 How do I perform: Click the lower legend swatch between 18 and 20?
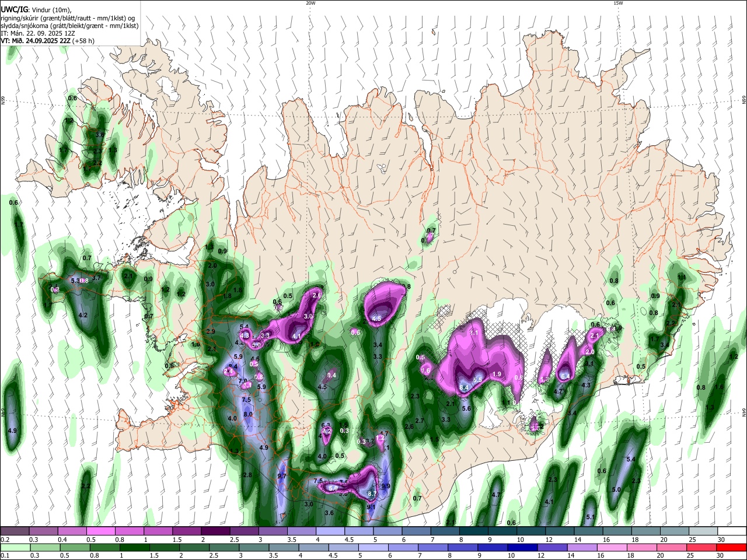(x=641, y=547)
